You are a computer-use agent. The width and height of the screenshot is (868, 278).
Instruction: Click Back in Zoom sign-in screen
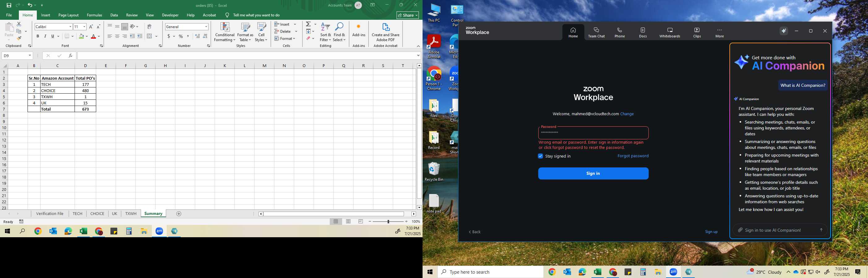pos(475,232)
